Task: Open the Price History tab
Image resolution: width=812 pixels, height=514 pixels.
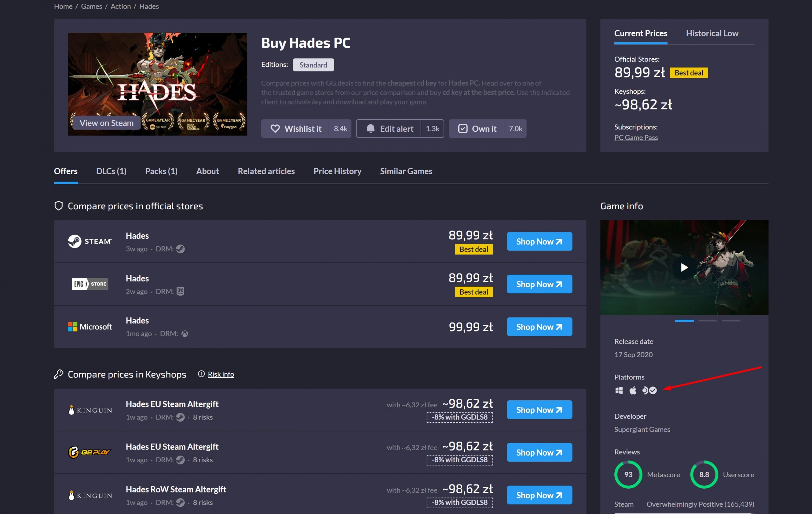Action: pos(337,171)
